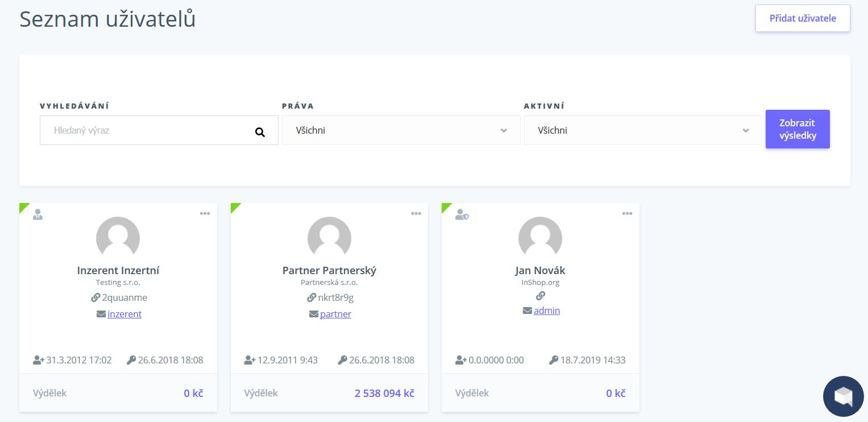The height and width of the screenshot is (422, 868).
Task: Click company text InShop.org
Action: tap(541, 282)
